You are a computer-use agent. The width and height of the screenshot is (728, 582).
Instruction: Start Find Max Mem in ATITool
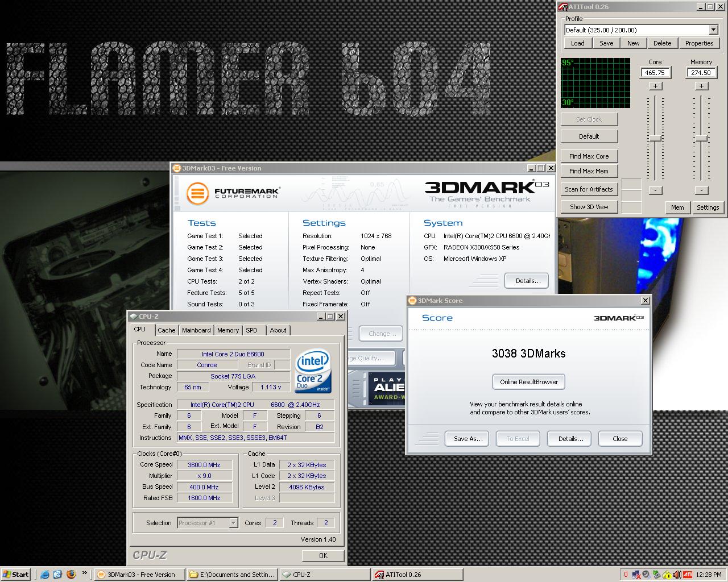589,171
